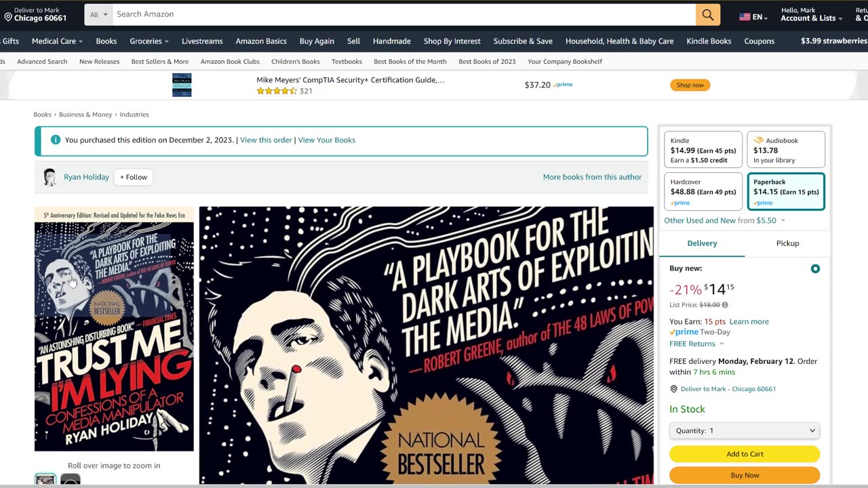Click New Releases in Books subnav

coord(99,62)
